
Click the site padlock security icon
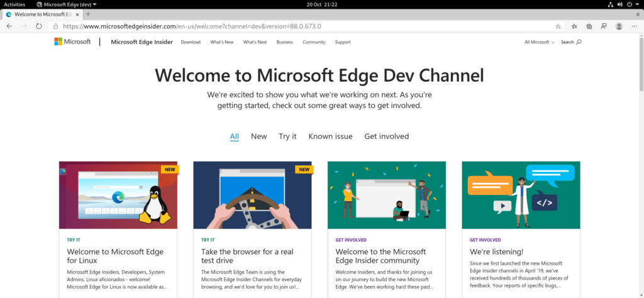[56, 26]
